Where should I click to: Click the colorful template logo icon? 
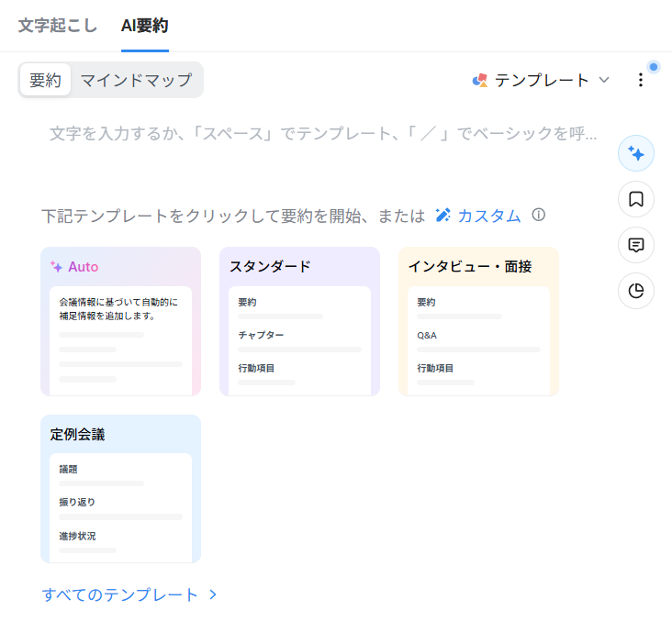[x=480, y=80]
